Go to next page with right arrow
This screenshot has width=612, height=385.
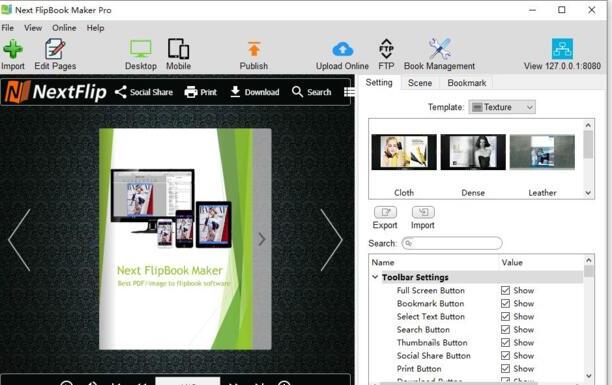click(331, 240)
